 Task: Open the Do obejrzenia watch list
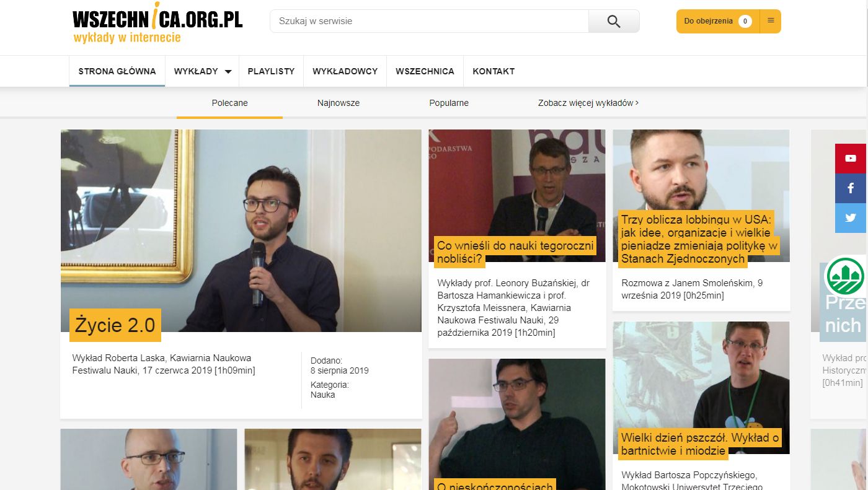tap(718, 21)
